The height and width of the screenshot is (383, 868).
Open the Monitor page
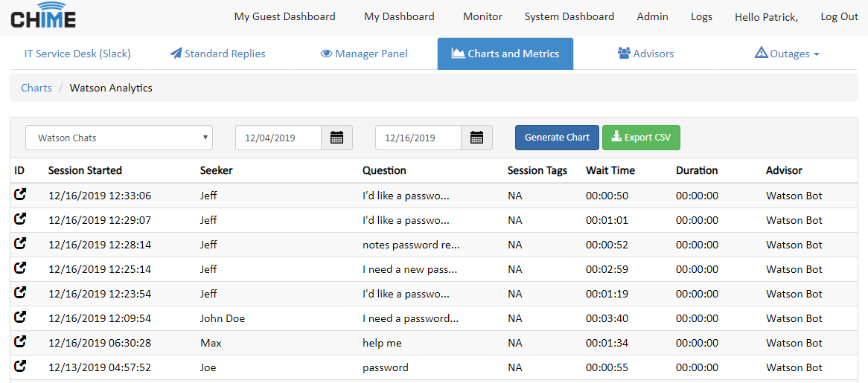pyautogui.click(x=482, y=16)
